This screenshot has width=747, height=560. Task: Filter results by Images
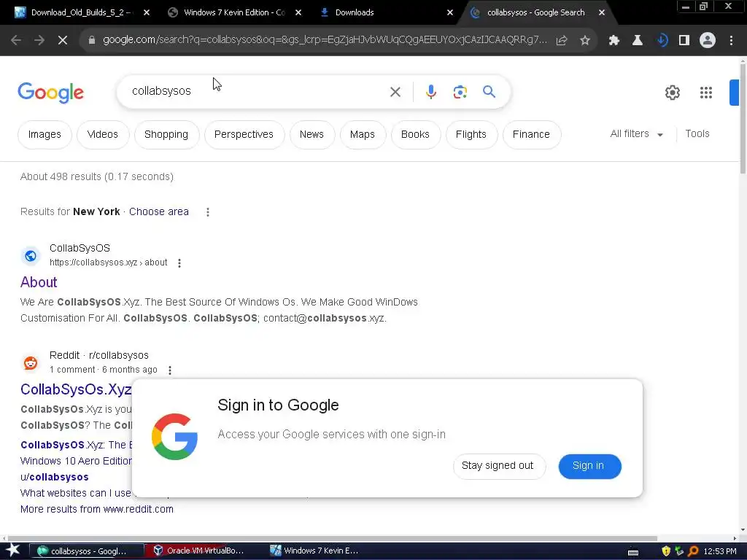[x=44, y=134]
